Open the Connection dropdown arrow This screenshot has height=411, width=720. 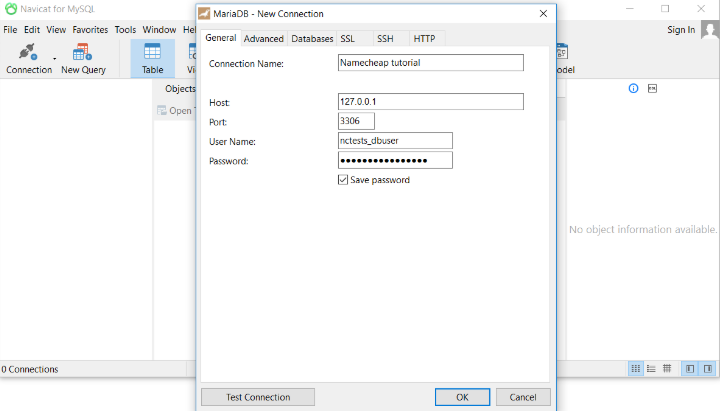point(55,59)
